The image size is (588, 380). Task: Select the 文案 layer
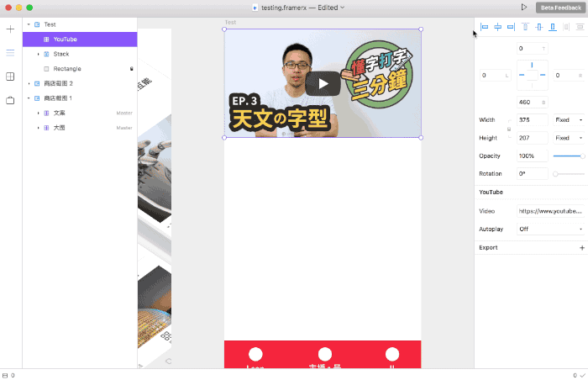[x=59, y=113]
